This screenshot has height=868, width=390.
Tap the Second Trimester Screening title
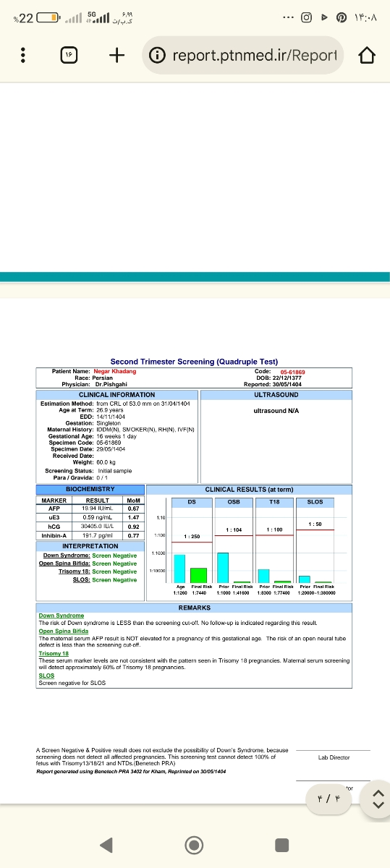point(194,362)
